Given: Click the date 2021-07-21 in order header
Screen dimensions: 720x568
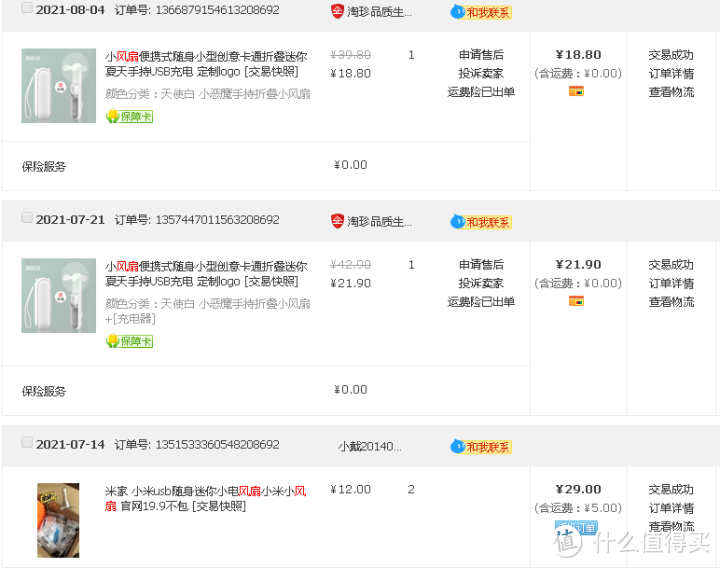Looking at the screenshot, I should click(70, 220).
